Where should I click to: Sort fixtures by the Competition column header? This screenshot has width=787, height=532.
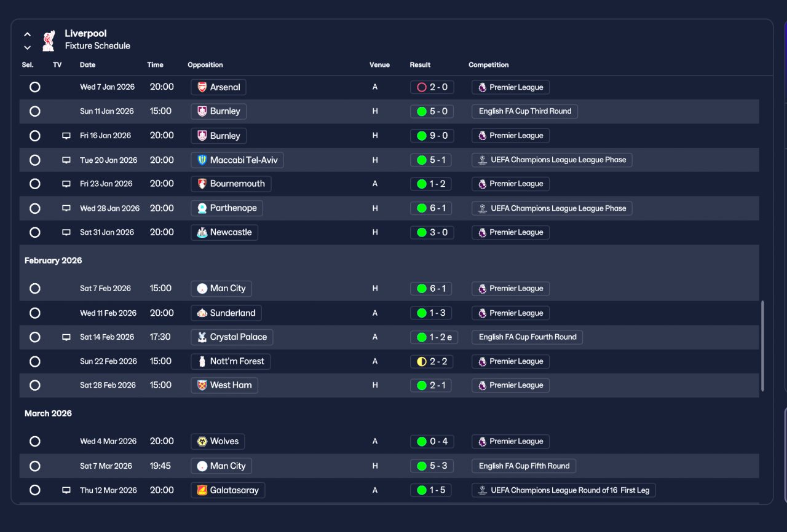tap(489, 65)
